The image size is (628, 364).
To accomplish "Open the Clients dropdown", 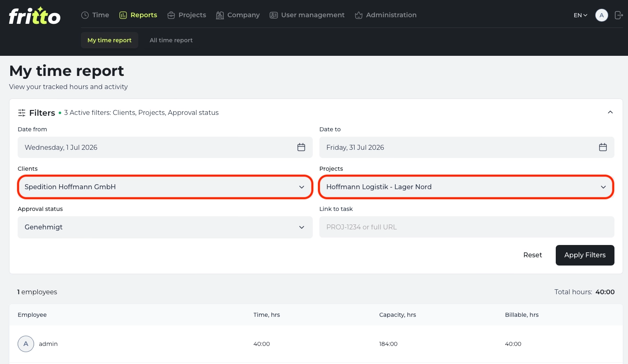I will pyautogui.click(x=165, y=187).
